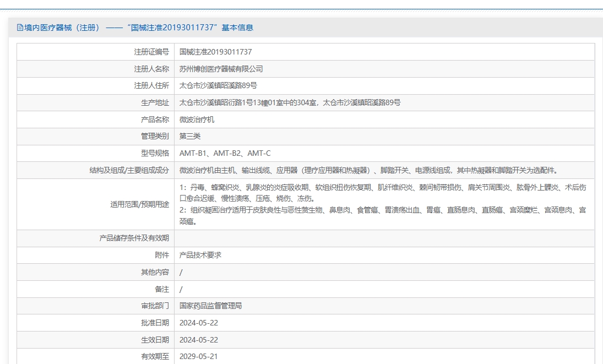
Task: Select 2024-05-22 in the 生效日期 row
Action: (199, 340)
